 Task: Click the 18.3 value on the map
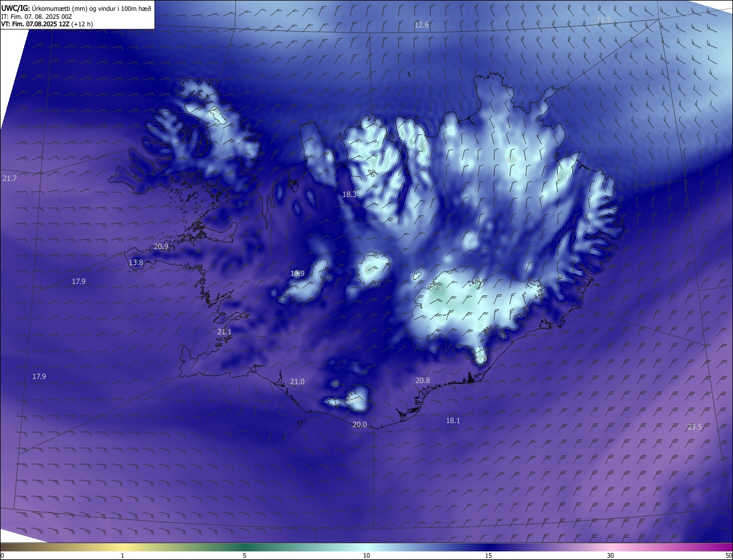tap(349, 195)
